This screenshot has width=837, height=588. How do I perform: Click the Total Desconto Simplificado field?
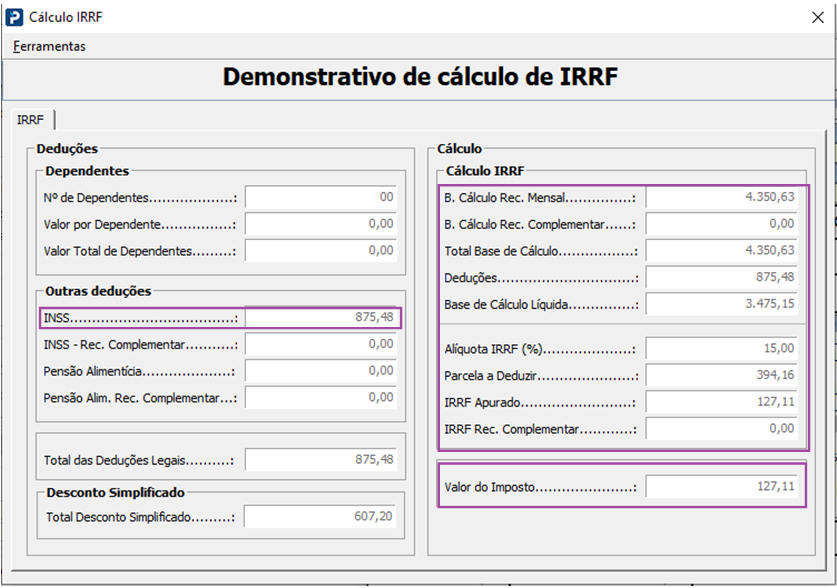tap(321, 518)
